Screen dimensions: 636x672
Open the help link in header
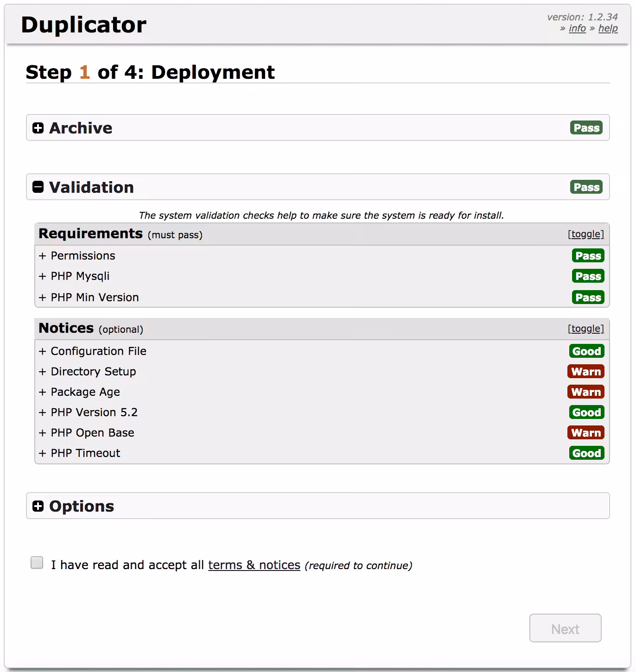point(608,28)
